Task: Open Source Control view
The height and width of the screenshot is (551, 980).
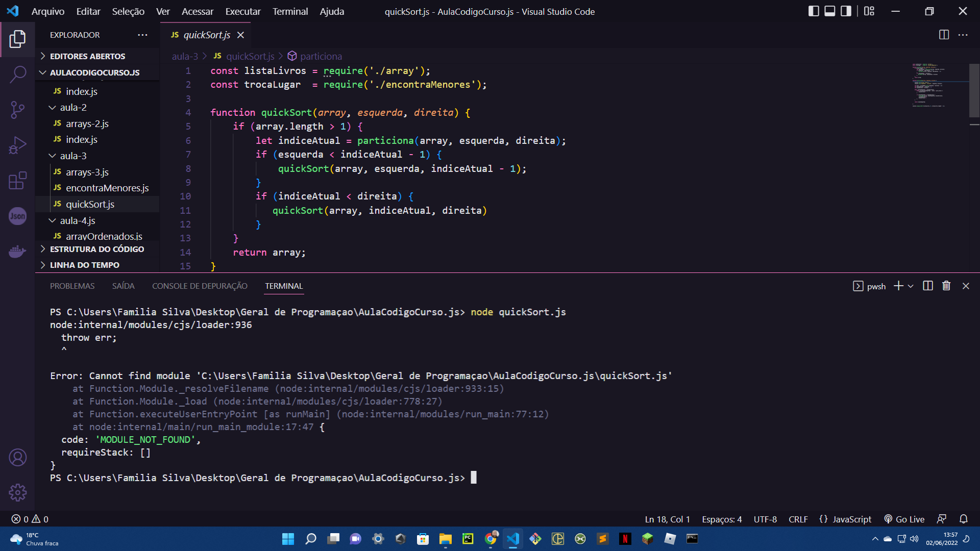Action: pyautogui.click(x=17, y=110)
